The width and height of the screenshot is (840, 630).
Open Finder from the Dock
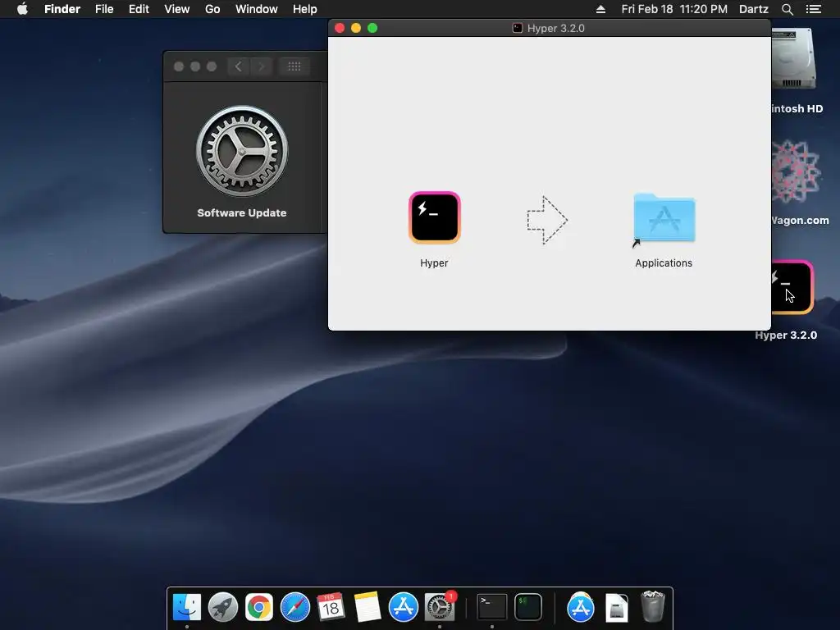[187, 607]
